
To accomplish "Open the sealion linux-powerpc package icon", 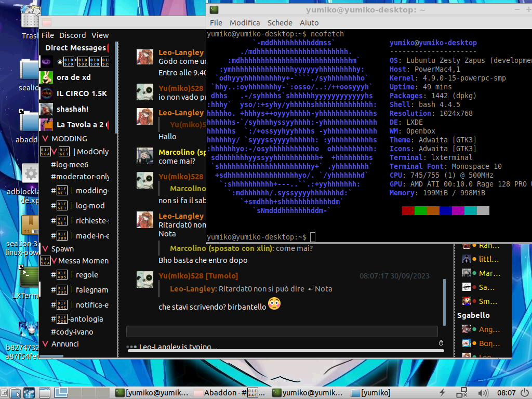I will (x=30, y=225).
